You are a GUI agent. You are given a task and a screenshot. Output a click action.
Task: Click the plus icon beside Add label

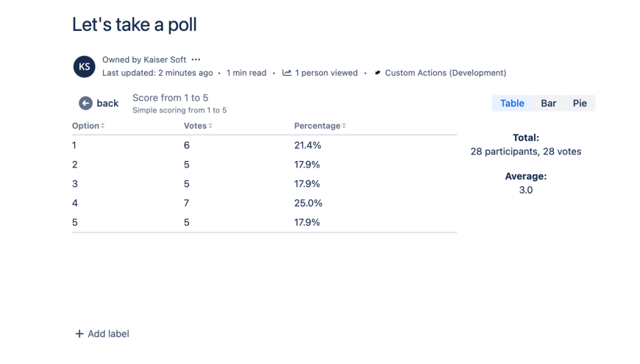coord(79,334)
